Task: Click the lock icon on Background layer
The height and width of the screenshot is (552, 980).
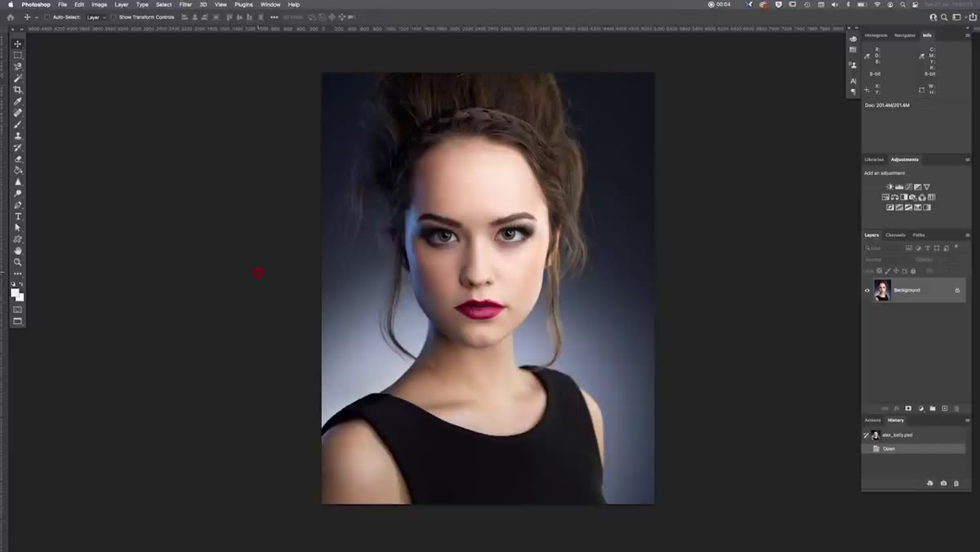Action: pyautogui.click(x=957, y=291)
